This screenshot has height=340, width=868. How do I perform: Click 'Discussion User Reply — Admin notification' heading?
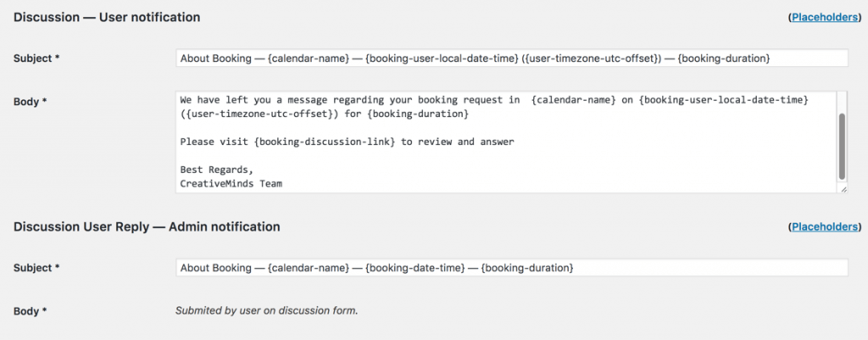point(147,227)
